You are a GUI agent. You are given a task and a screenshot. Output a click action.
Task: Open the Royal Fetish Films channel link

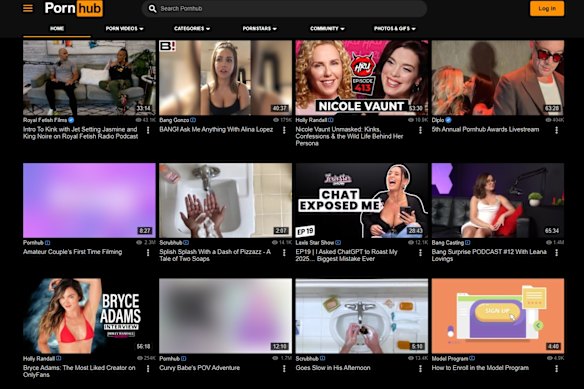[45, 120]
